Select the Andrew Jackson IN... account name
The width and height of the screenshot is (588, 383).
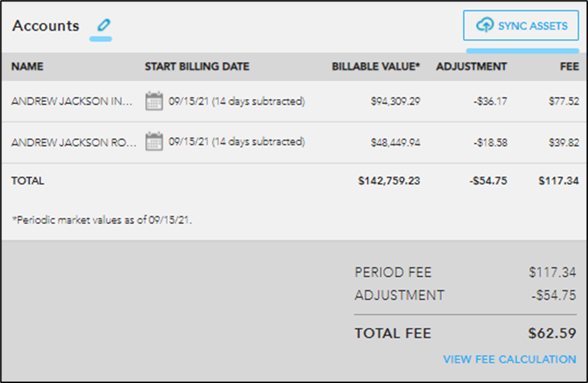coord(72,101)
